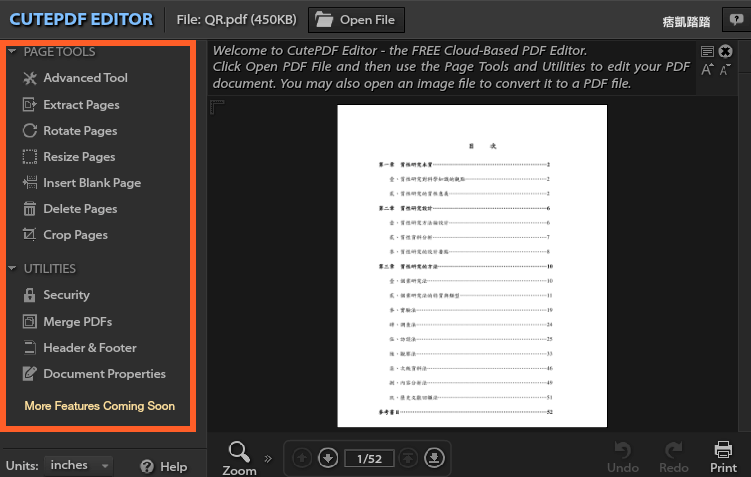Jump to last page arrow
This screenshot has height=477, width=751.
pyautogui.click(x=434, y=458)
